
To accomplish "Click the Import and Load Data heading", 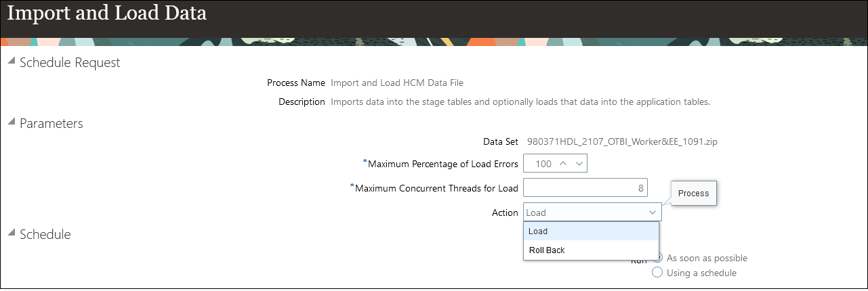I will click(x=107, y=13).
